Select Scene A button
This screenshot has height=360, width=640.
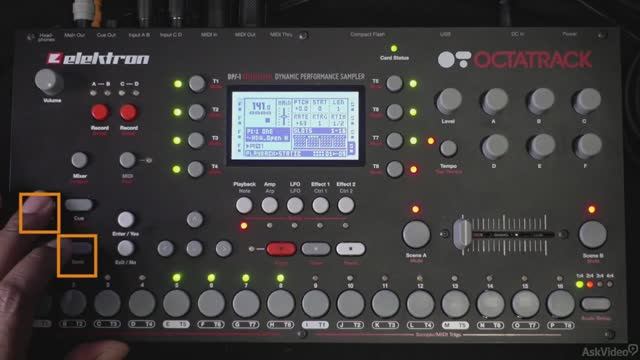(x=416, y=234)
